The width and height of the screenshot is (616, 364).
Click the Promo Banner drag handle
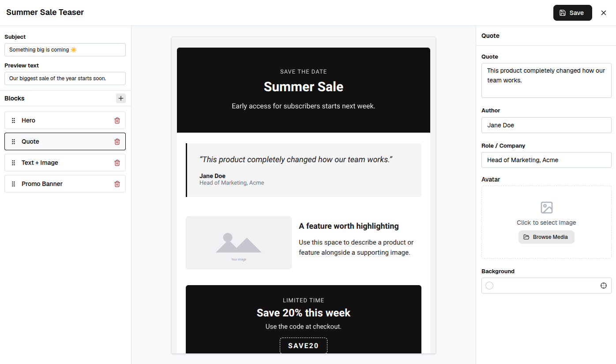[x=13, y=184]
